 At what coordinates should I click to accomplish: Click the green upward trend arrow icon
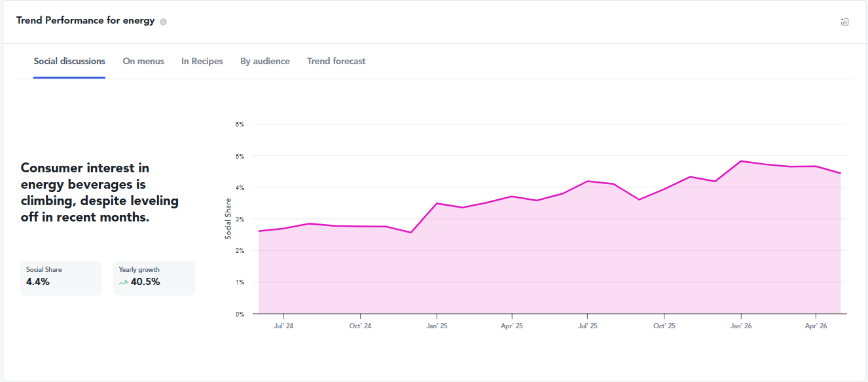coord(122,282)
